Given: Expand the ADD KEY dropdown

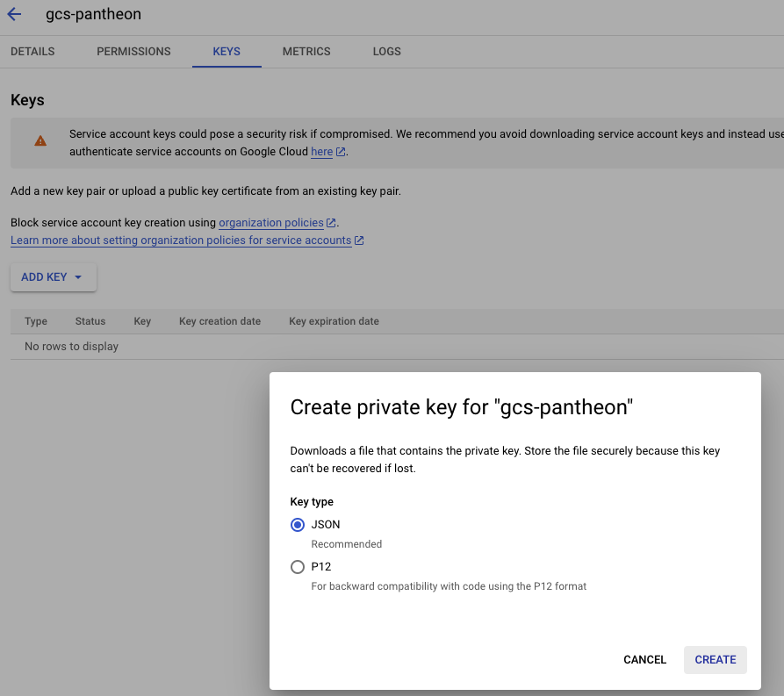Looking at the screenshot, I should tap(53, 277).
